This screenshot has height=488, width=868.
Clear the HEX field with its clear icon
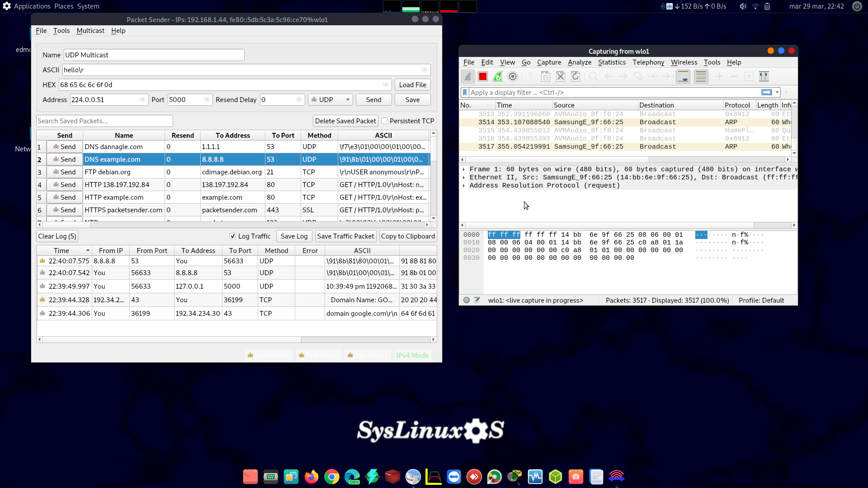tap(386, 85)
